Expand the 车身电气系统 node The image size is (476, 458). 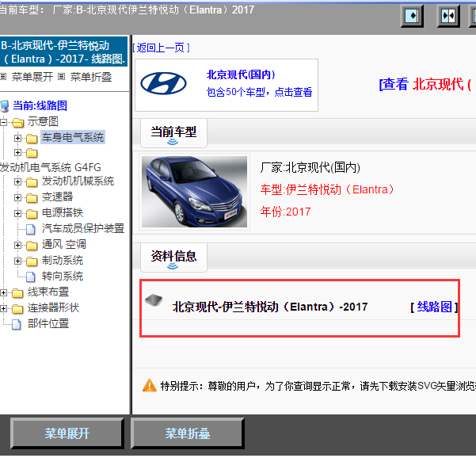click(17, 138)
